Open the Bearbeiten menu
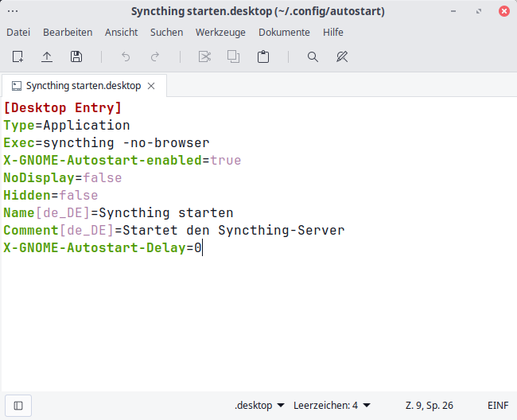Screen dimensions: 517x420 point(68,33)
